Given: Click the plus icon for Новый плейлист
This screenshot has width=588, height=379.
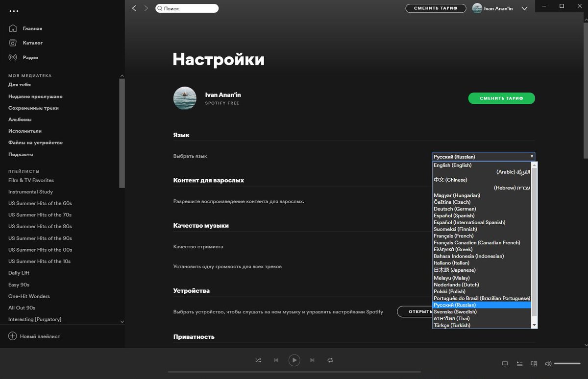Looking at the screenshot, I should 13,336.
